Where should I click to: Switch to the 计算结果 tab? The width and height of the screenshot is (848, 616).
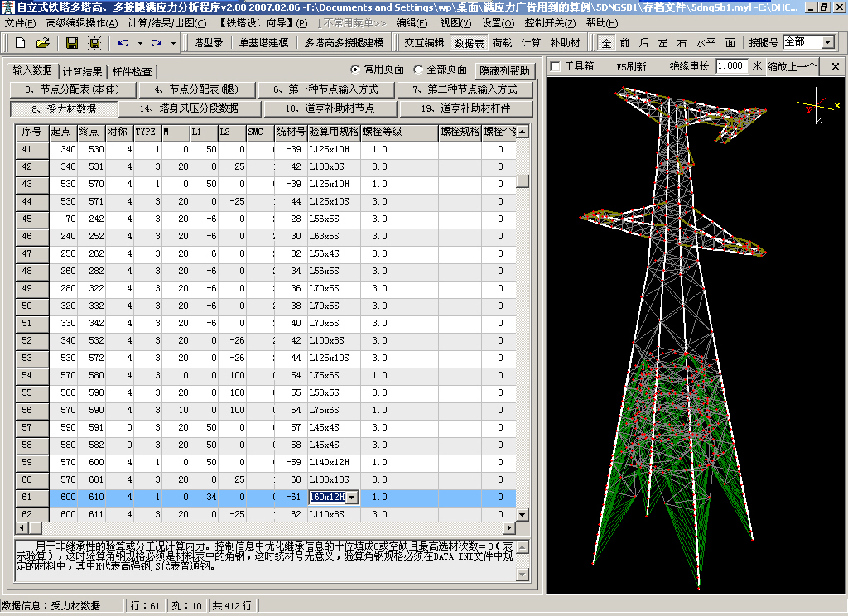pyautogui.click(x=82, y=71)
